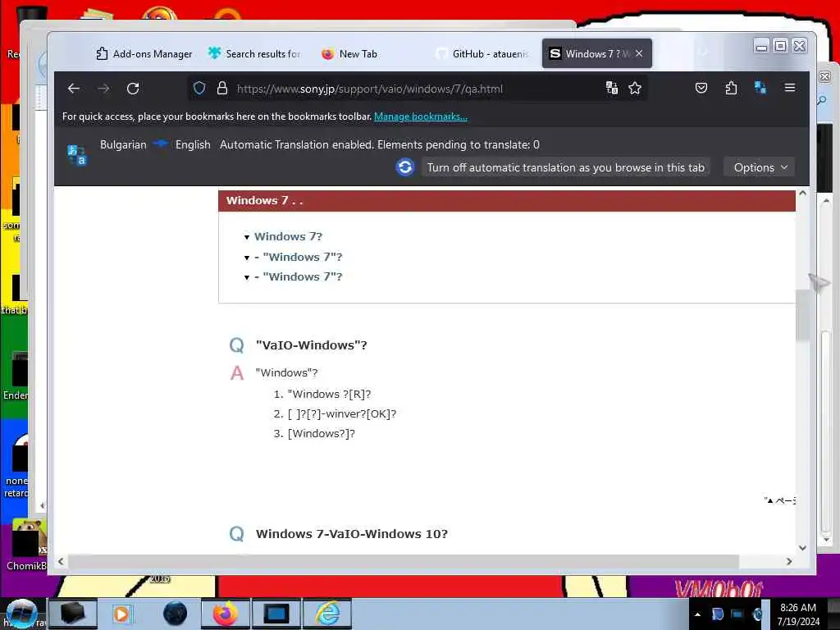Image resolution: width=840 pixels, height=630 pixels.
Task: Open Firefox from the taskbar
Action: click(225, 614)
